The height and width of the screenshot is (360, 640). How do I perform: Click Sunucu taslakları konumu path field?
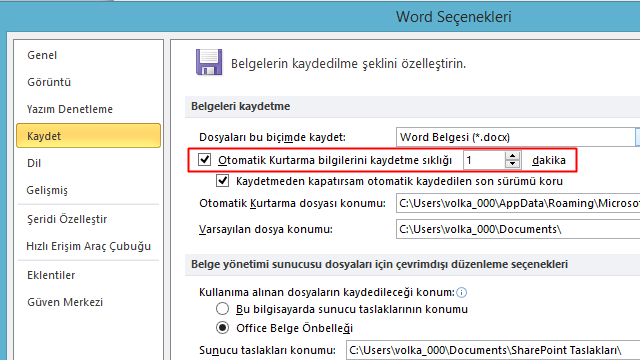[x=493, y=350]
